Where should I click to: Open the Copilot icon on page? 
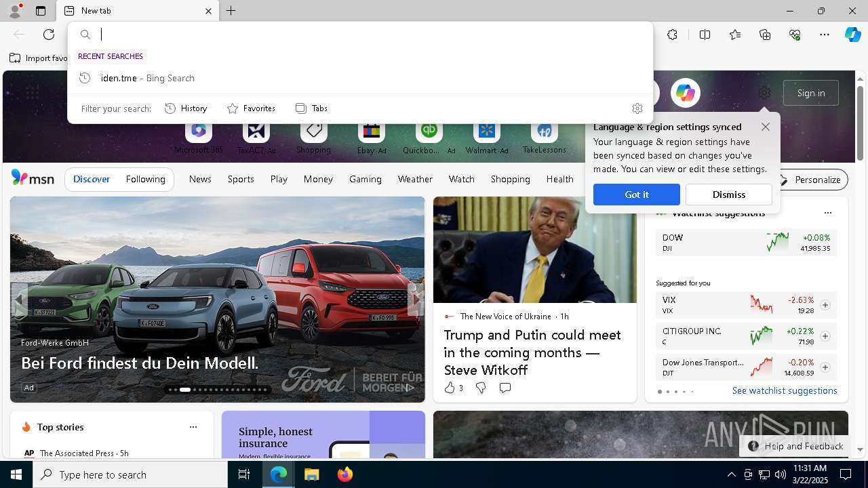(x=685, y=93)
